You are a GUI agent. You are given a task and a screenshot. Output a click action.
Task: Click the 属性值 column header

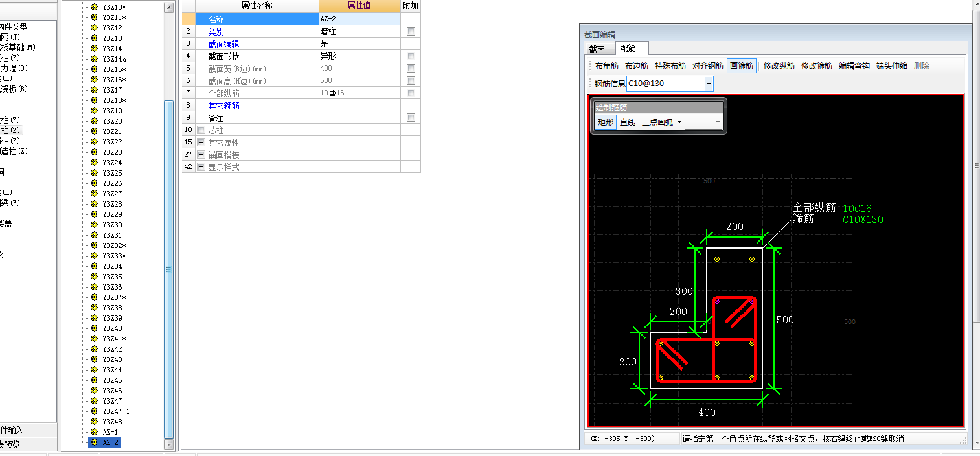[359, 6]
